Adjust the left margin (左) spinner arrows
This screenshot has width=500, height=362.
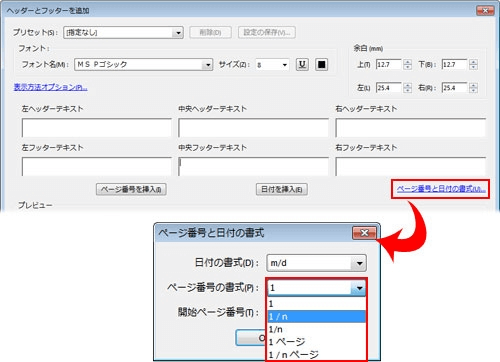click(407, 88)
